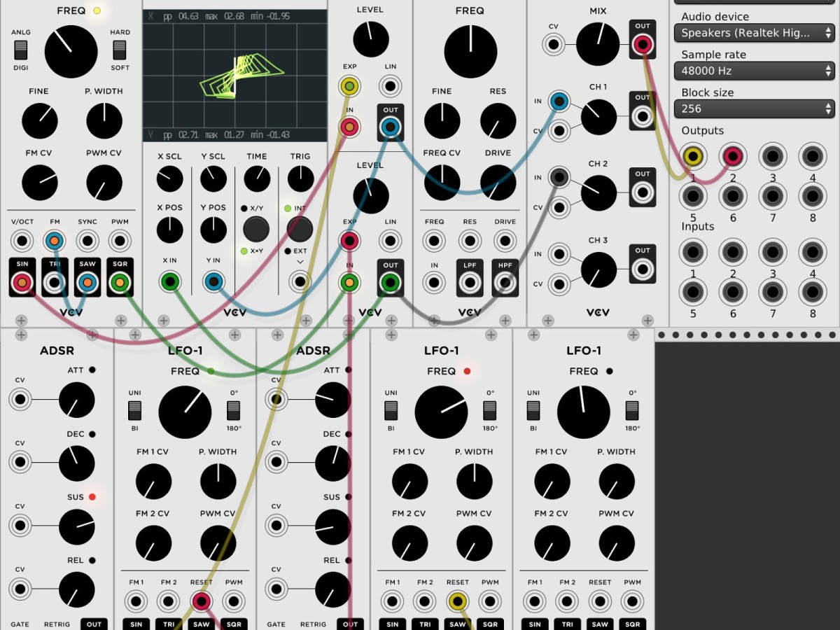Click the SYNC input jack on the oscillator
Image resolution: width=840 pixels, height=630 pixels.
[x=87, y=241]
